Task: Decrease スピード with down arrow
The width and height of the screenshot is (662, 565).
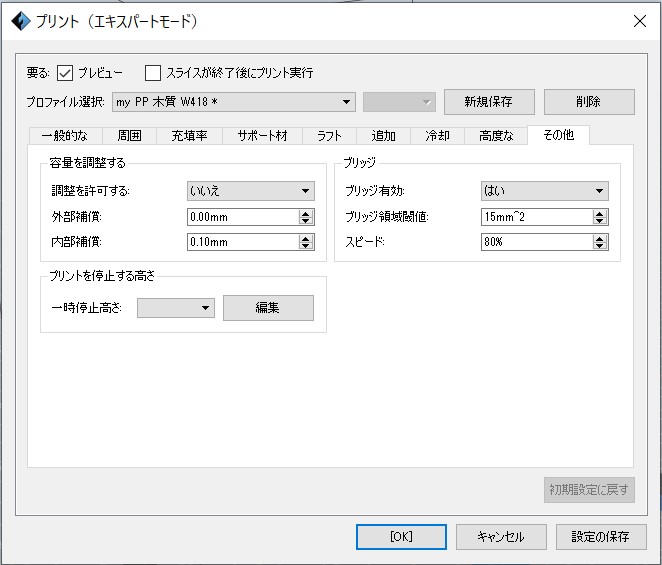Action: [600, 246]
